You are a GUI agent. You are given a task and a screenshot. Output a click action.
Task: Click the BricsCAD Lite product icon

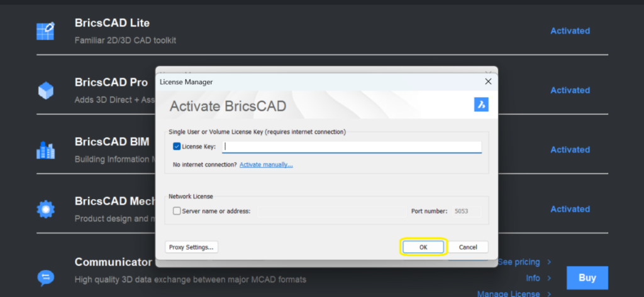[x=45, y=31]
